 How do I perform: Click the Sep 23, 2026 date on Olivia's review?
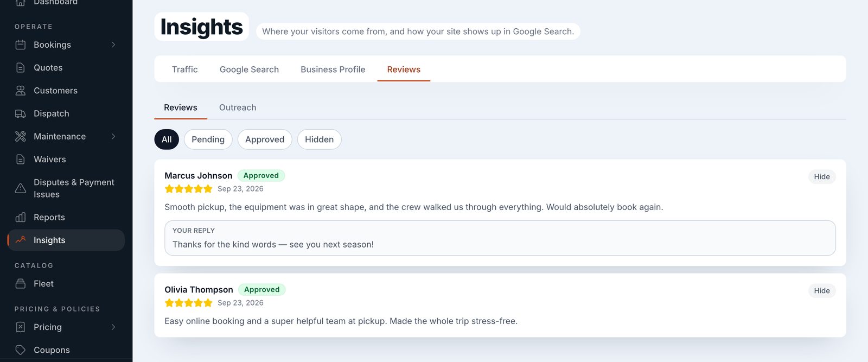(x=240, y=303)
